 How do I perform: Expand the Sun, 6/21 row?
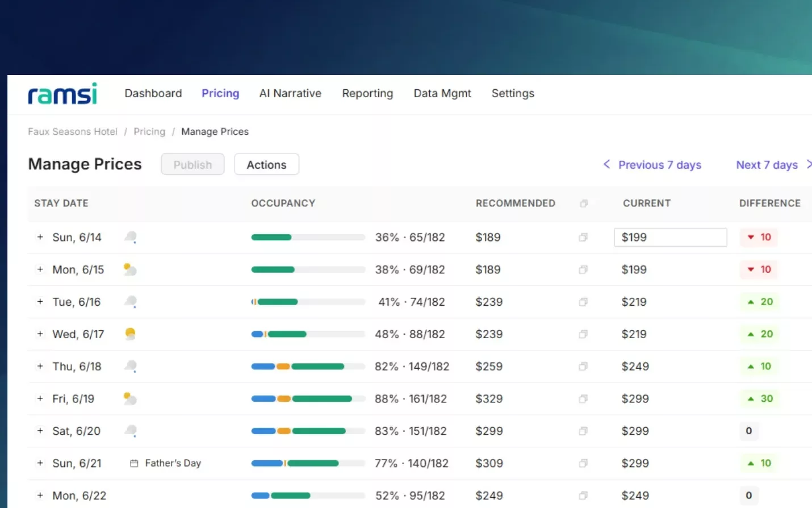(40, 463)
